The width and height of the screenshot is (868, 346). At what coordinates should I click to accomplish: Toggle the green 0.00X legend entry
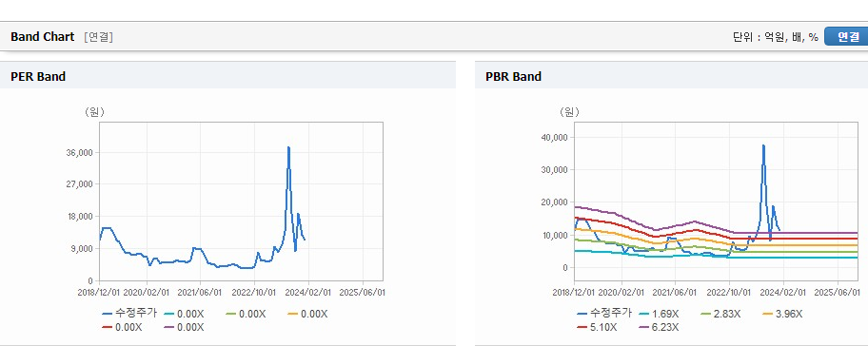[247, 314]
